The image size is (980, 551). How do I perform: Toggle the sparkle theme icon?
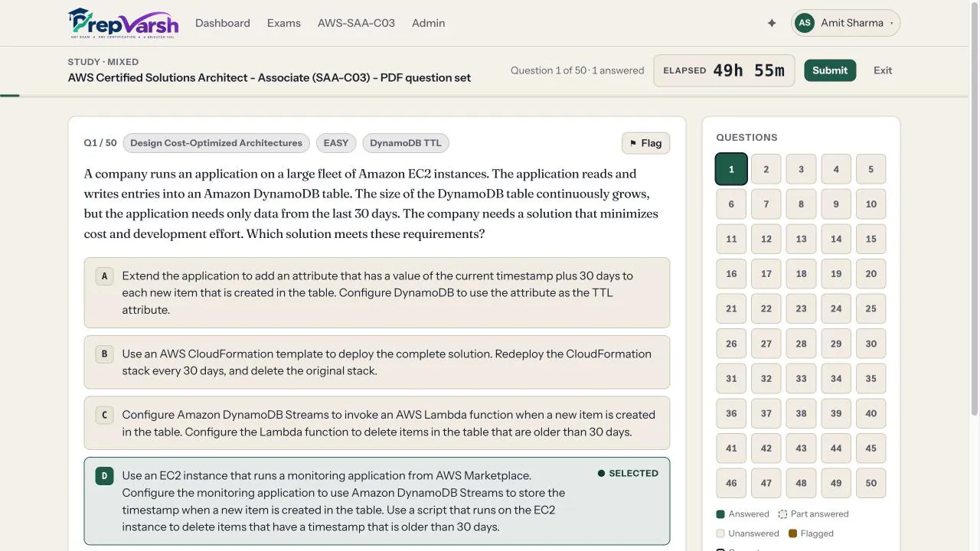pos(772,23)
